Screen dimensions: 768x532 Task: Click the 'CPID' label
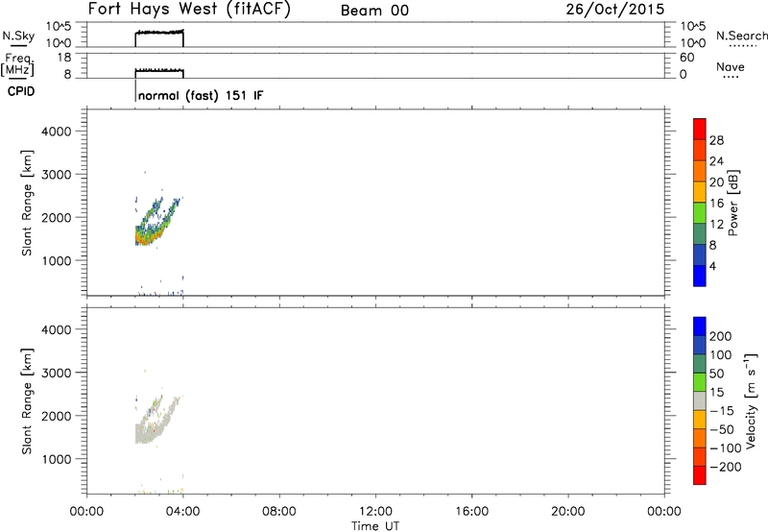[21, 91]
